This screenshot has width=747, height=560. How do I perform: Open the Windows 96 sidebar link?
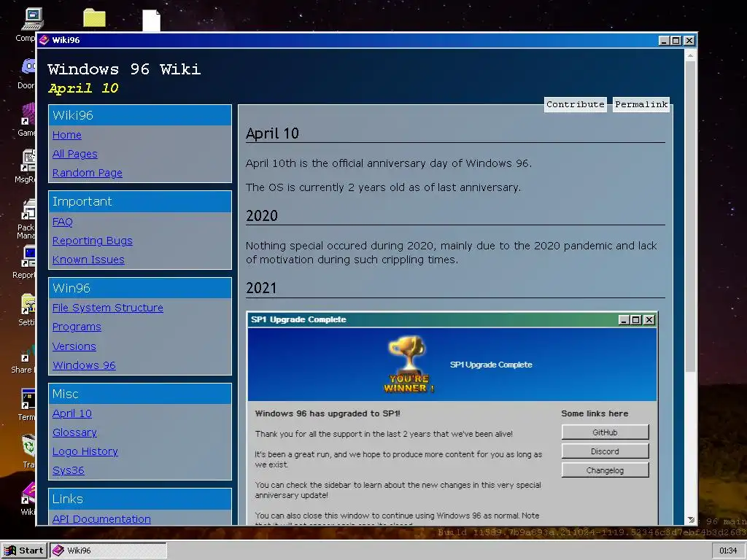(84, 365)
